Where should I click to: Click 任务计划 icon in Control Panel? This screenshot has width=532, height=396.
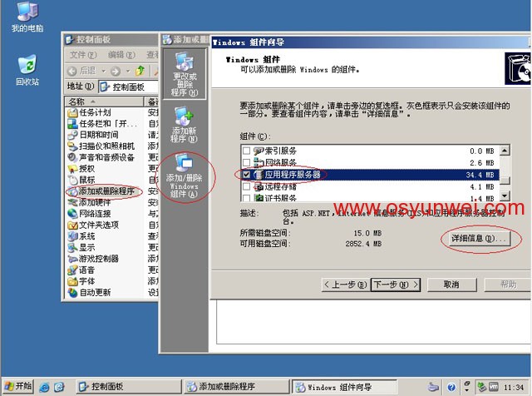coord(72,113)
